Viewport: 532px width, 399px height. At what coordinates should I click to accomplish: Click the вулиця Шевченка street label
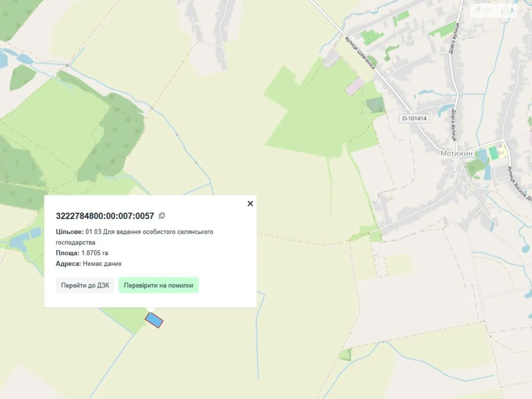(x=360, y=53)
